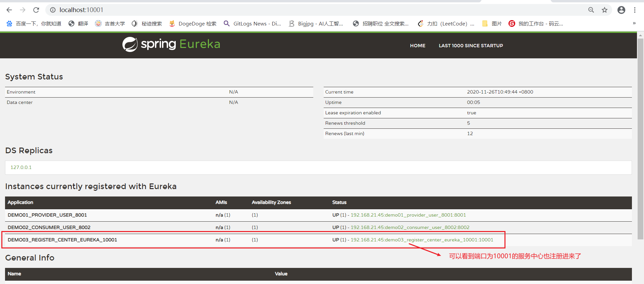Open the user profile avatar icon
Image resolution: width=644 pixels, height=284 pixels.
[x=621, y=10]
